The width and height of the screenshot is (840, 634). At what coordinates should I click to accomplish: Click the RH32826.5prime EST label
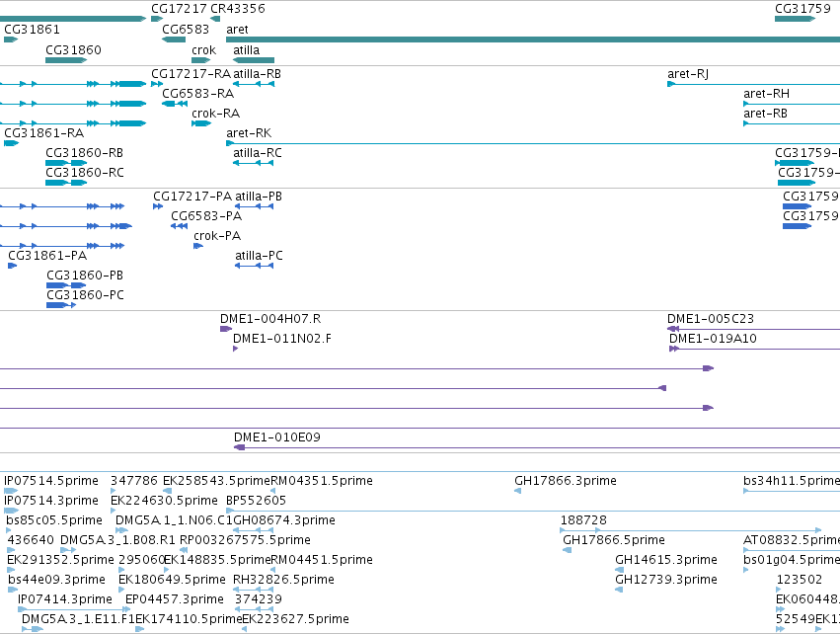[283, 580]
